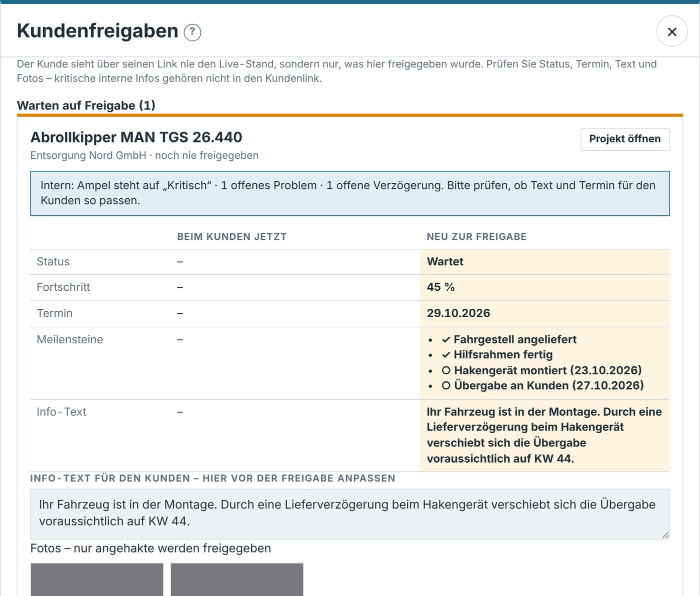Viewport: 700px width, 596px height.
Task: Click milestone 'Übergabe an Kunden (27.10.2026)'
Action: pyautogui.click(x=548, y=386)
